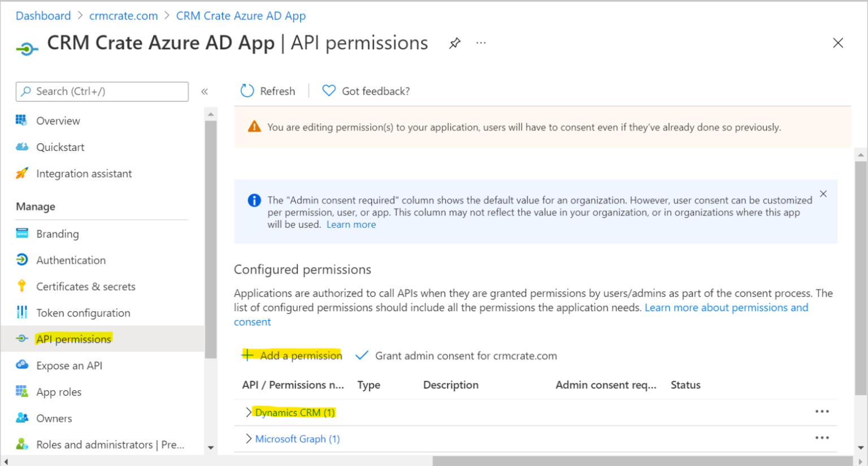The image size is (868, 466).
Task: Collapse the sidebar with the double chevron
Action: coord(205,91)
